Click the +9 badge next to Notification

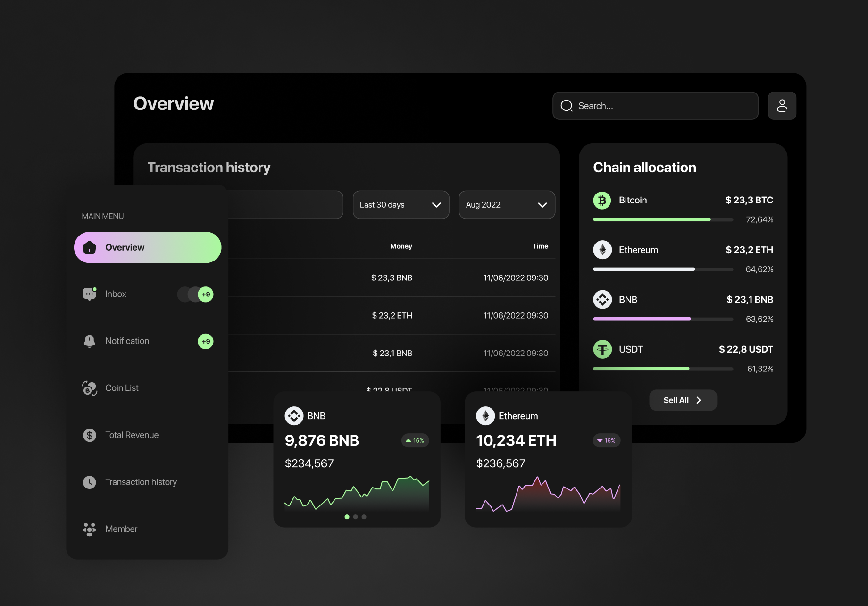point(205,341)
